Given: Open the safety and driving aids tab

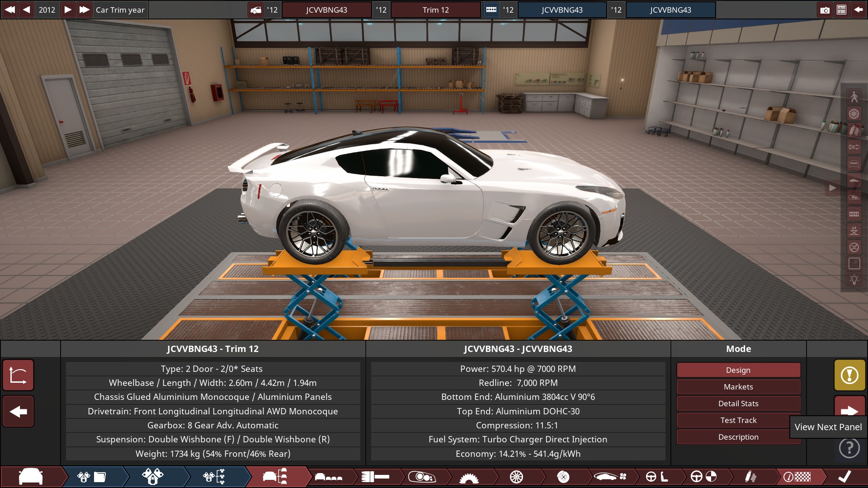Looking at the screenshot, I should point(704,477).
